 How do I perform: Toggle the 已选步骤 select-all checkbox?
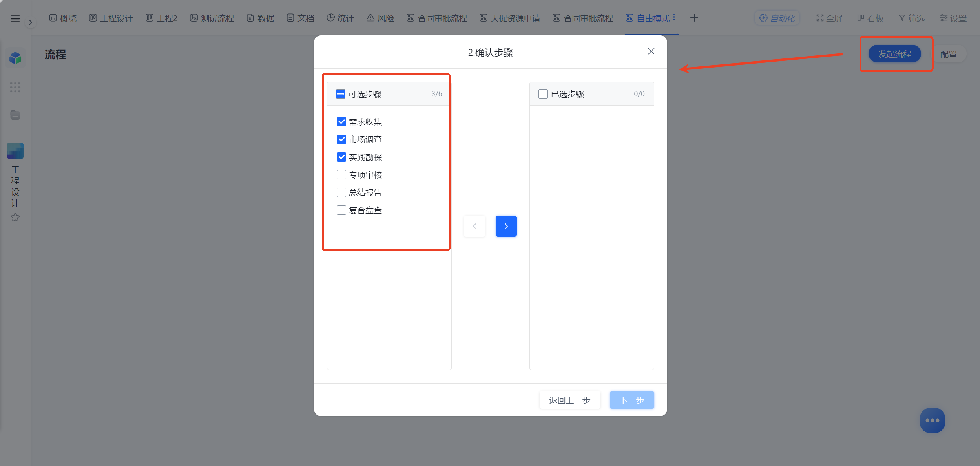(543, 94)
